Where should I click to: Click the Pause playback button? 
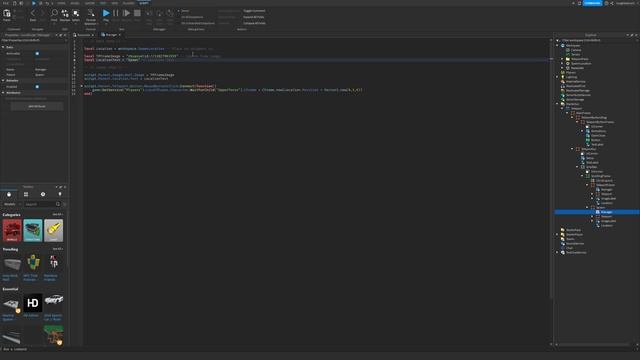click(x=116, y=13)
